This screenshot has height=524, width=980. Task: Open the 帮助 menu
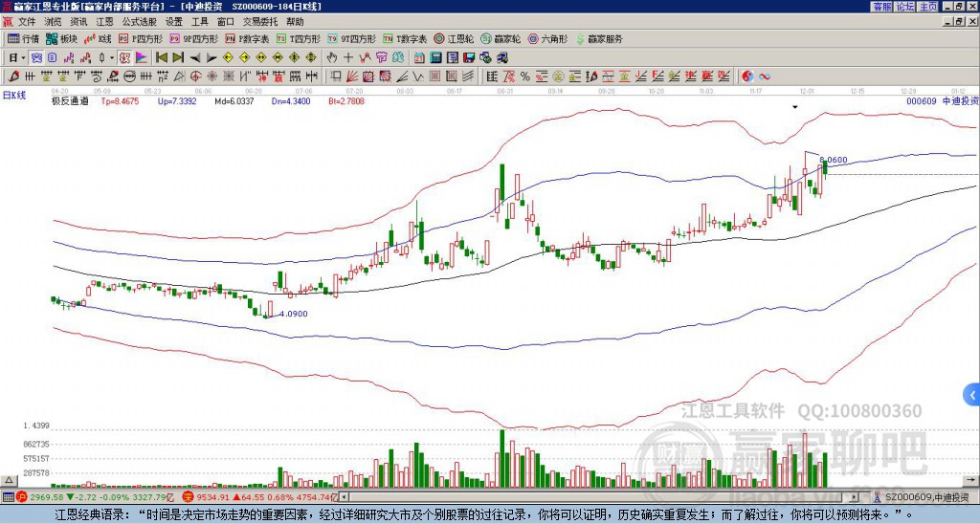[x=295, y=22]
